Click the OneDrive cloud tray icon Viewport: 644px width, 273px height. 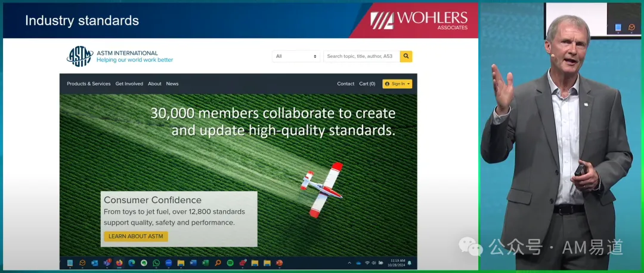click(x=358, y=263)
